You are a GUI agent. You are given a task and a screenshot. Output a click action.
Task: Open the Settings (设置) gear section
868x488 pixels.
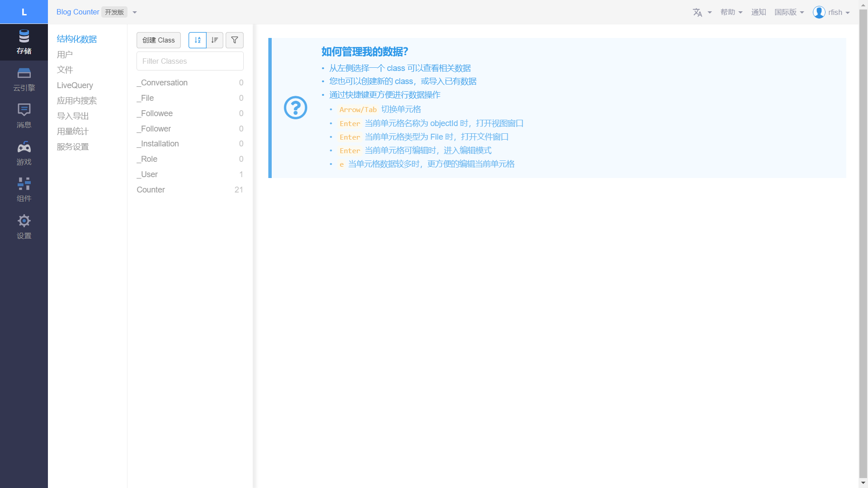coord(24,227)
